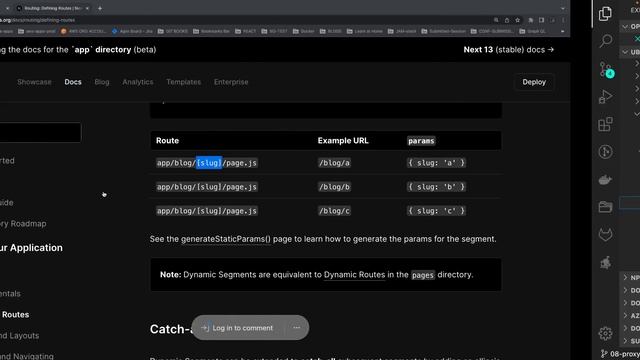This screenshot has height=360, width=640.
Task: Open the Docker bookmarks folder
Action: 304,31
